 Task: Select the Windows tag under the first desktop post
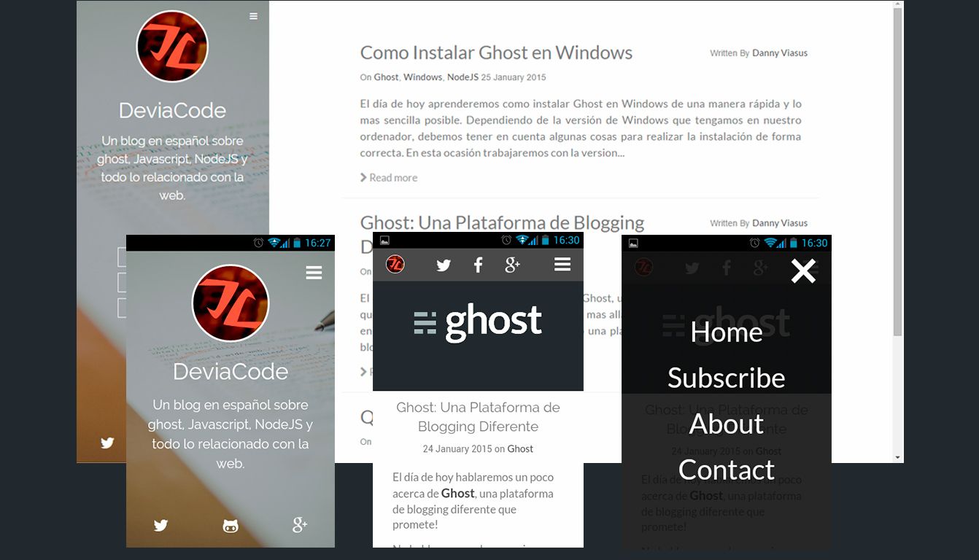(x=423, y=77)
